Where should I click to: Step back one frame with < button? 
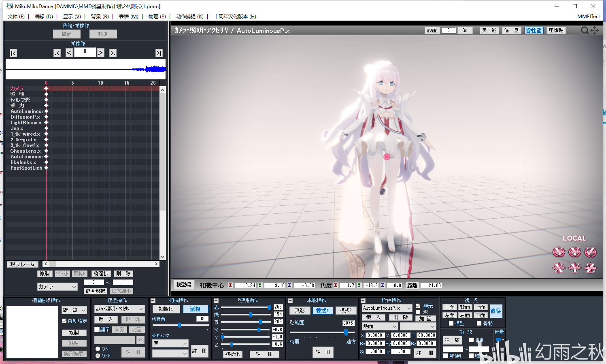[69, 53]
